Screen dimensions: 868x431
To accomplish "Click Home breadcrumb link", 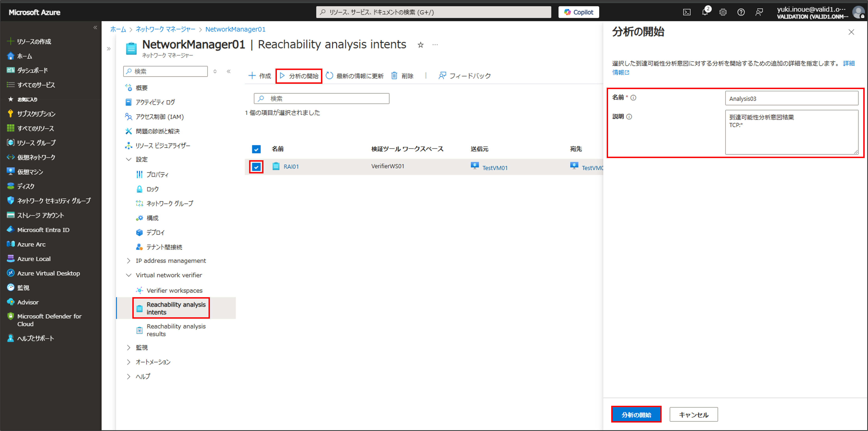I will pyautogui.click(x=118, y=29).
